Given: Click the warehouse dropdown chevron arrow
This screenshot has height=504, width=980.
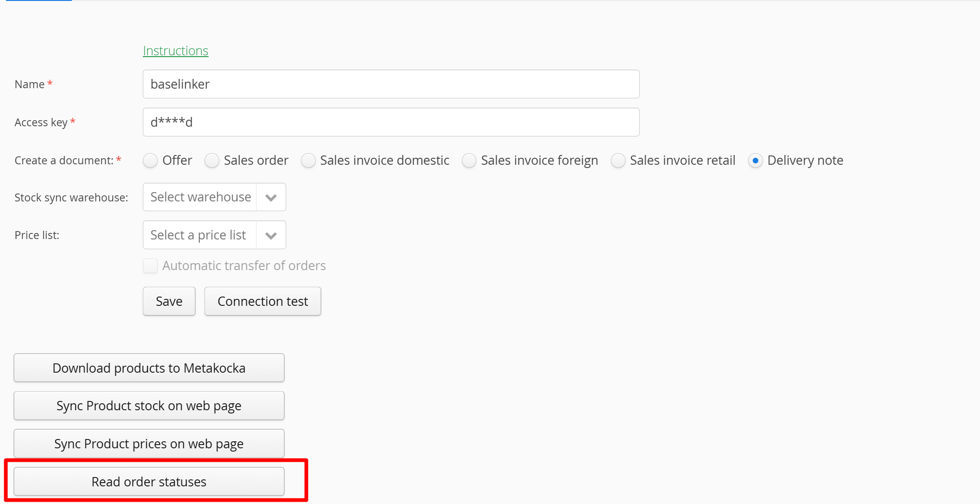Looking at the screenshot, I should (271, 198).
